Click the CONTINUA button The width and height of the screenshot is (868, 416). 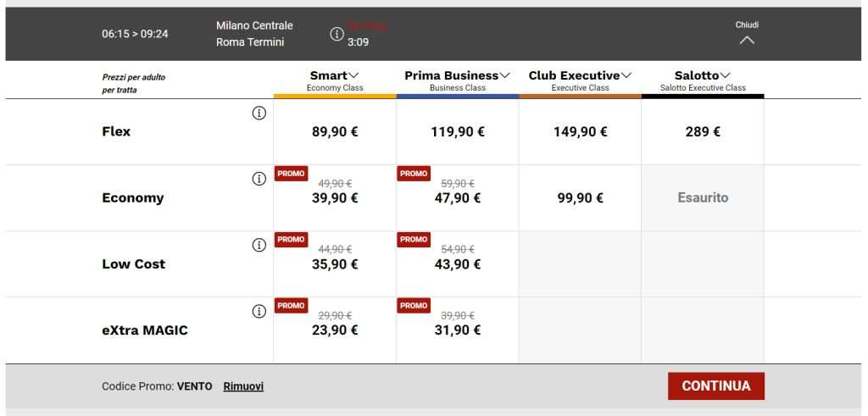point(716,386)
